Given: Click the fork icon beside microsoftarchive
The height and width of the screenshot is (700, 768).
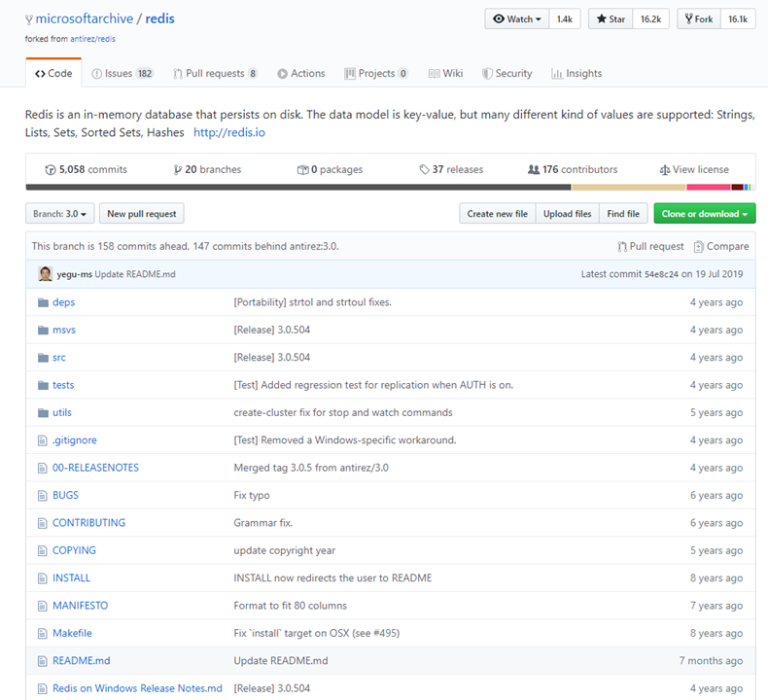Looking at the screenshot, I should [x=29, y=19].
